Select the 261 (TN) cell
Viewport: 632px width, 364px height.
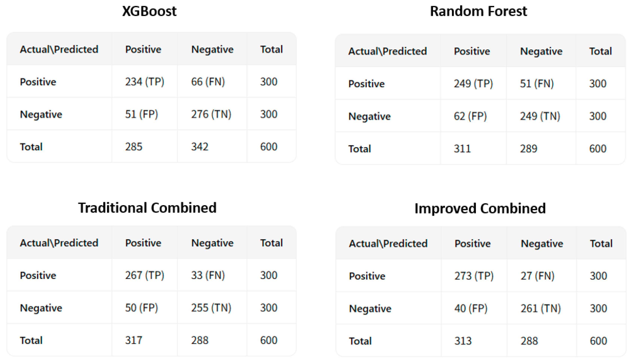540,308
